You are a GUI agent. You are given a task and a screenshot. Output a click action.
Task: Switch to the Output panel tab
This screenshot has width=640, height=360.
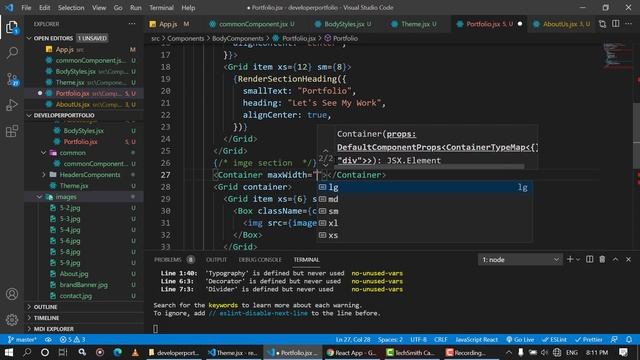(216, 260)
